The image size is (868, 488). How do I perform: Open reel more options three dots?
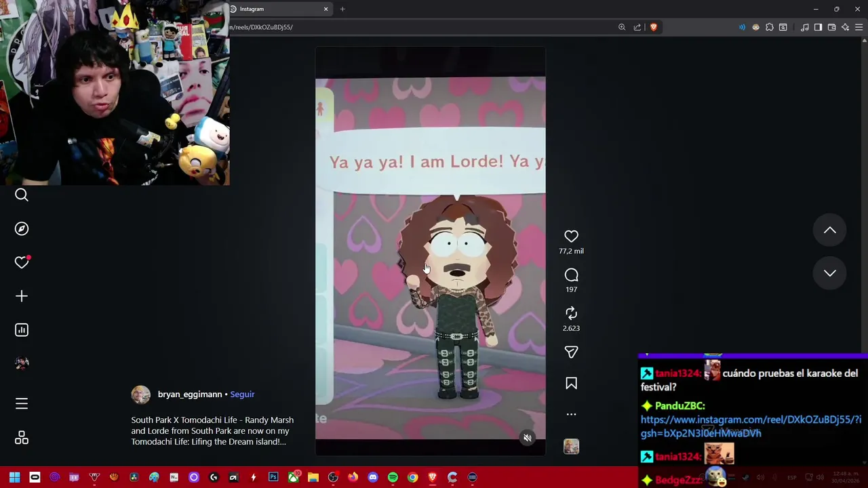(x=571, y=414)
